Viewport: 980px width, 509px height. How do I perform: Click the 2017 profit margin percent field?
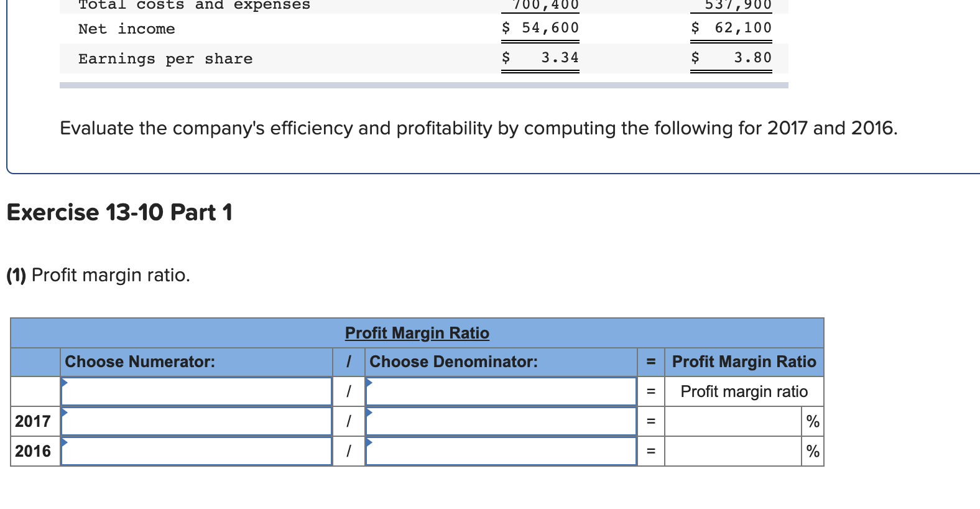733,421
